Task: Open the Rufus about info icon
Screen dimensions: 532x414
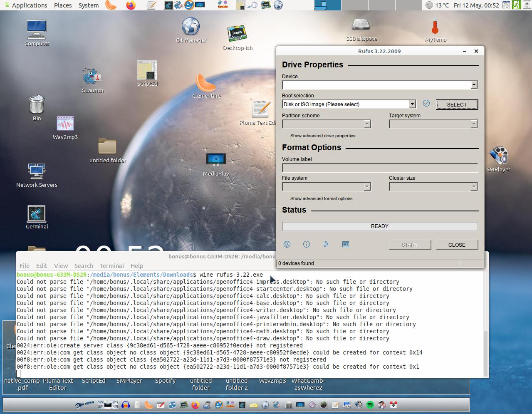Action: click(307, 244)
